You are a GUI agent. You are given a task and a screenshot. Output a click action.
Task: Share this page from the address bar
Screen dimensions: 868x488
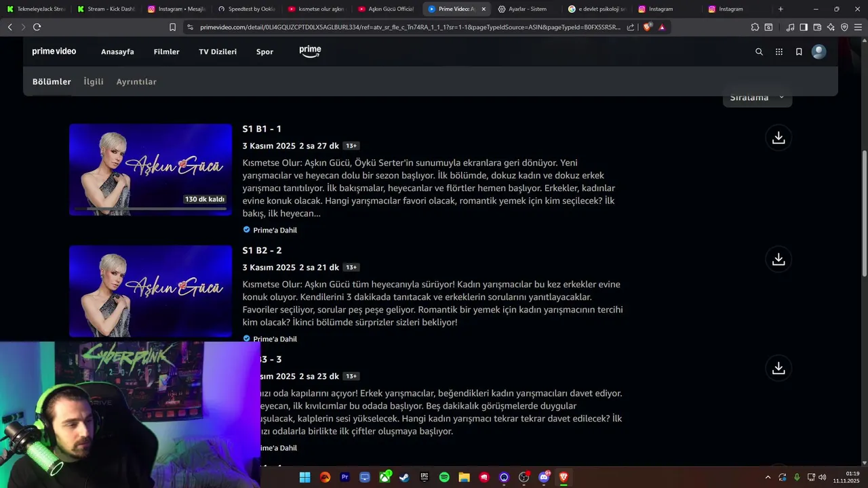631,27
